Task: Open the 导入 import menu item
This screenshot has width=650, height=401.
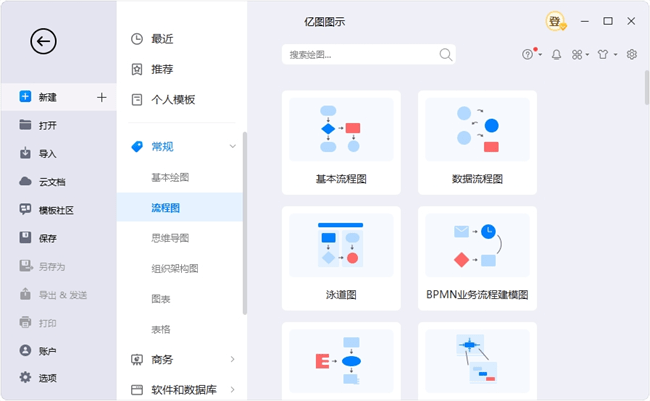Action: coord(47,153)
